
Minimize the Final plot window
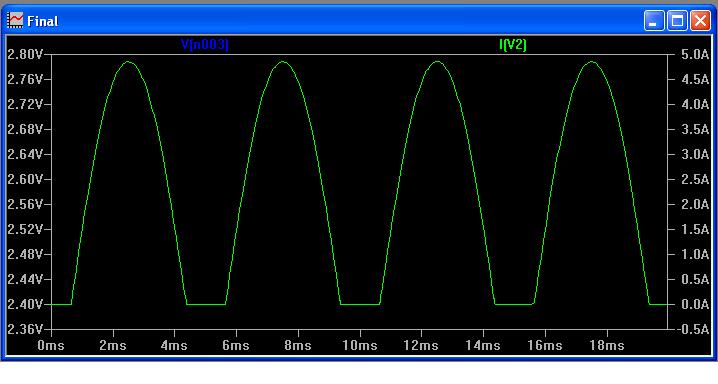[654, 21]
